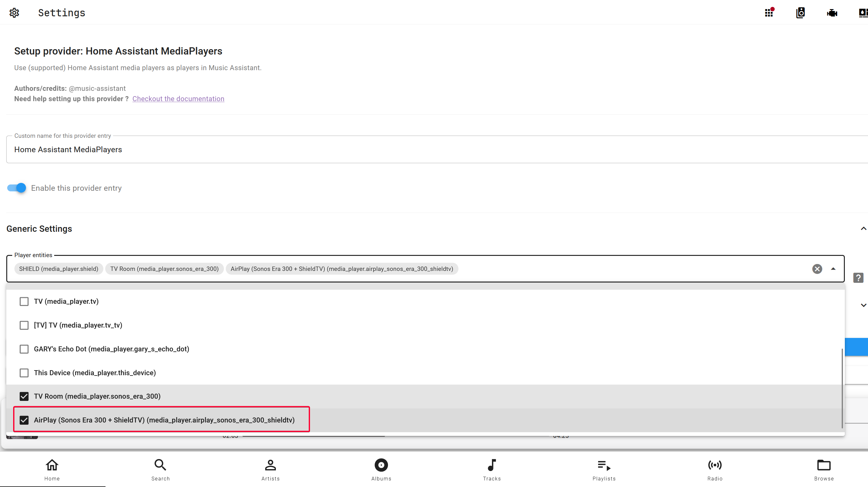Go to the Tracks tab label
The width and height of the screenshot is (868, 487).
492,479
